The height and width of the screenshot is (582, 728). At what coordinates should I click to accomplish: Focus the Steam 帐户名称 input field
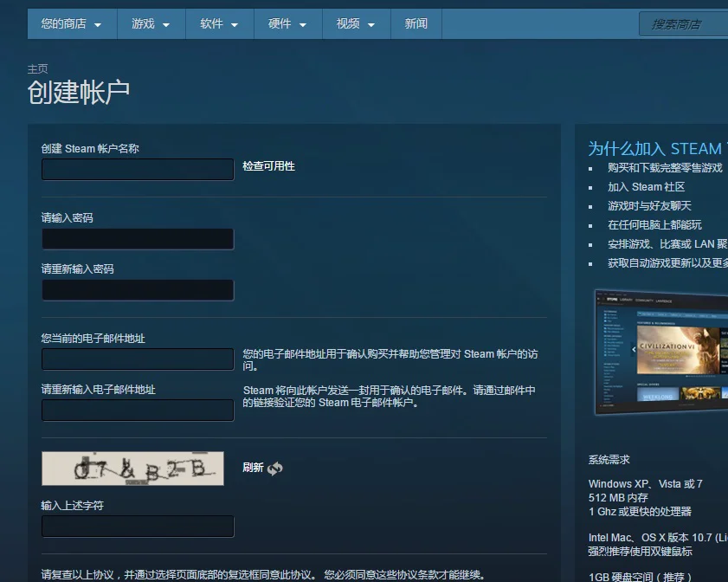[138, 169]
